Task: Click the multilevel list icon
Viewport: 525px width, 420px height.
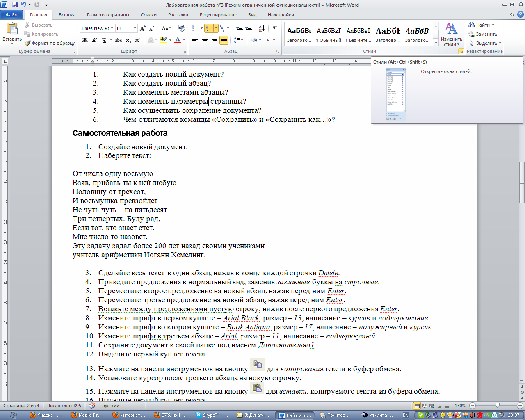Action: [x=223, y=28]
